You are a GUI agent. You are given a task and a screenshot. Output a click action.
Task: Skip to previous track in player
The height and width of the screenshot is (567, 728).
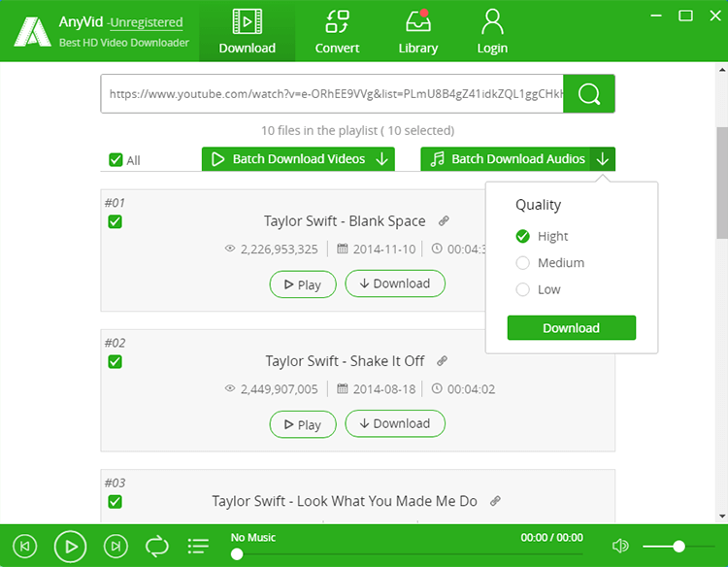tap(24, 546)
